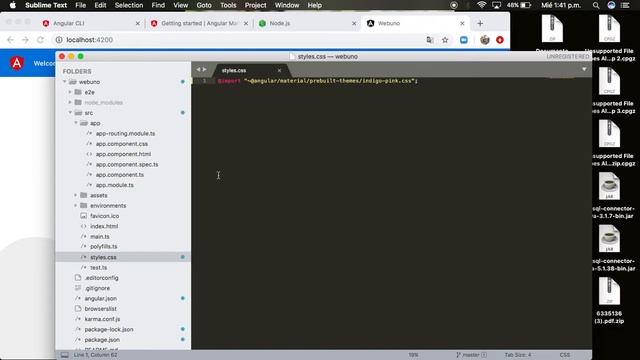This screenshot has width=640, height=360.
Task: Collapse the src folder
Action: [x=70, y=113]
